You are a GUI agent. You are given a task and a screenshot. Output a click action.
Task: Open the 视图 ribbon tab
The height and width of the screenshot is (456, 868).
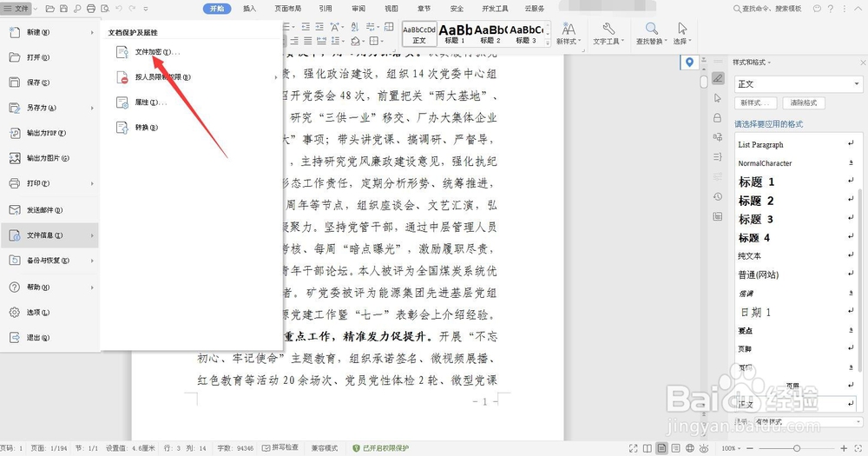391,9
